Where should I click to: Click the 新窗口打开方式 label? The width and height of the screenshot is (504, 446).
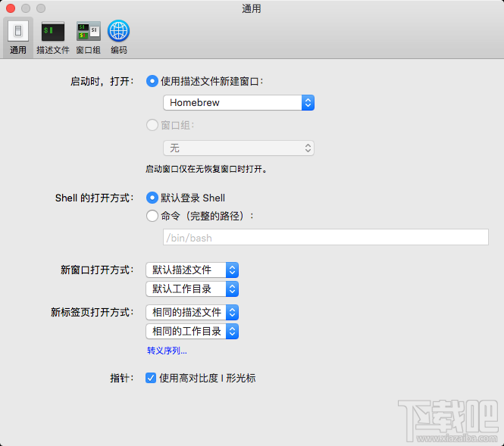98,270
